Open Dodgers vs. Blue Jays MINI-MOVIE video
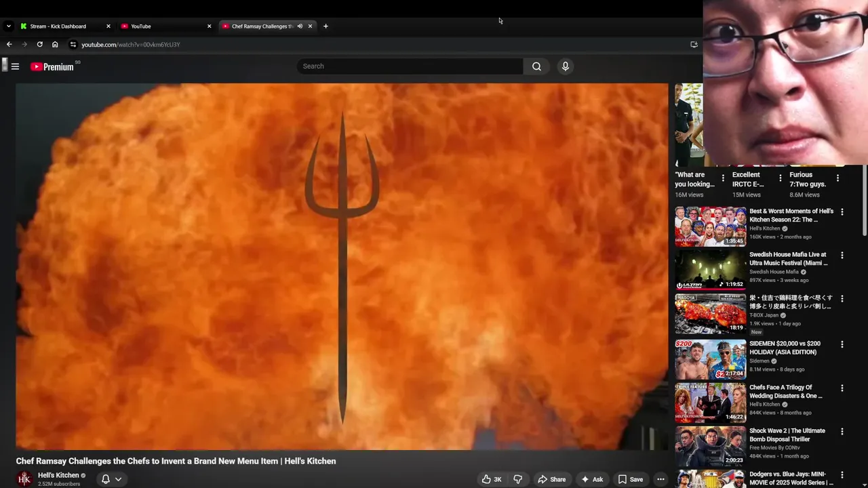The image size is (868, 488). point(791,479)
